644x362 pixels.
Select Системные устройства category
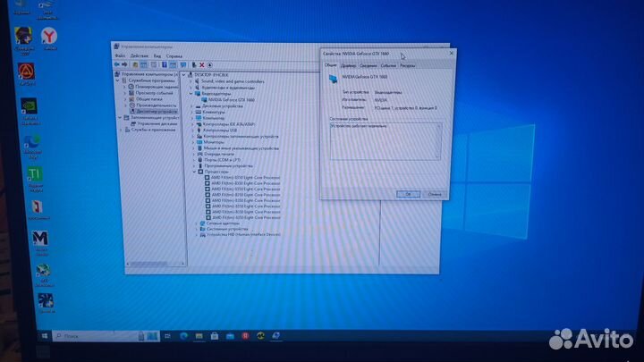tap(227, 229)
